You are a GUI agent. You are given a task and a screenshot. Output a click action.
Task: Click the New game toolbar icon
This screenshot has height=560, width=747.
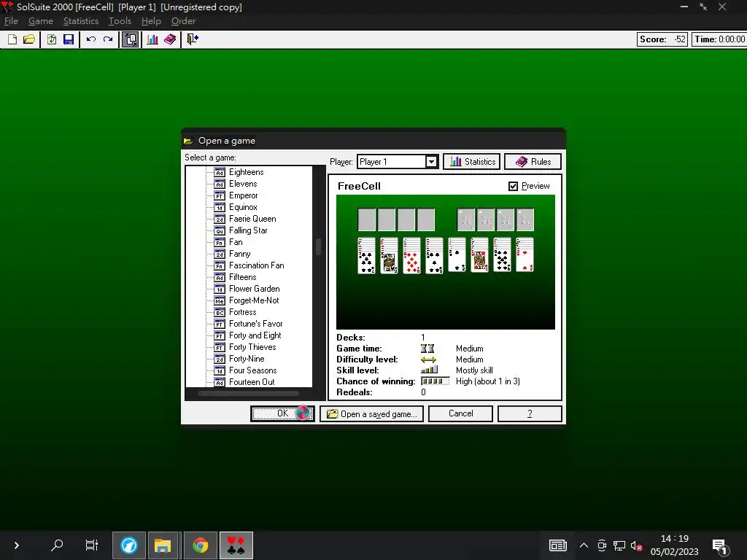click(x=12, y=39)
